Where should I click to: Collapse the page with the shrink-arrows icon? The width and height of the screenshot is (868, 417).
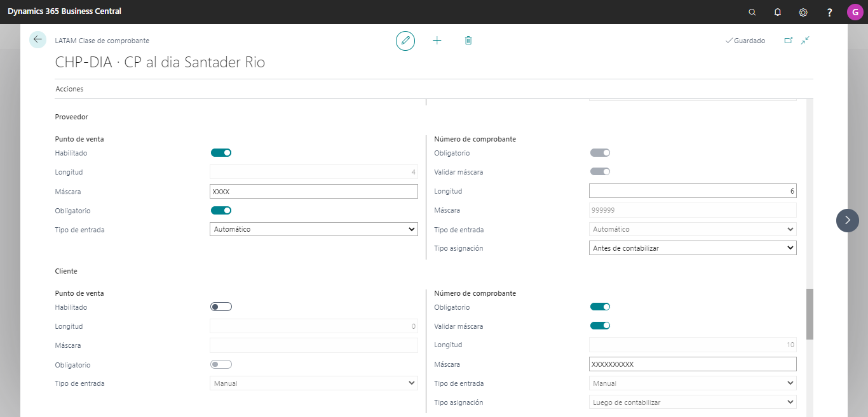805,41
